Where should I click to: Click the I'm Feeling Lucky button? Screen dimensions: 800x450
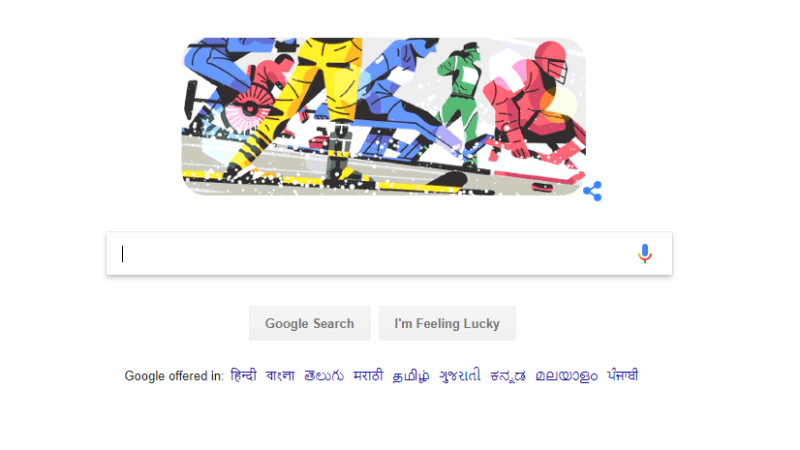pos(447,323)
